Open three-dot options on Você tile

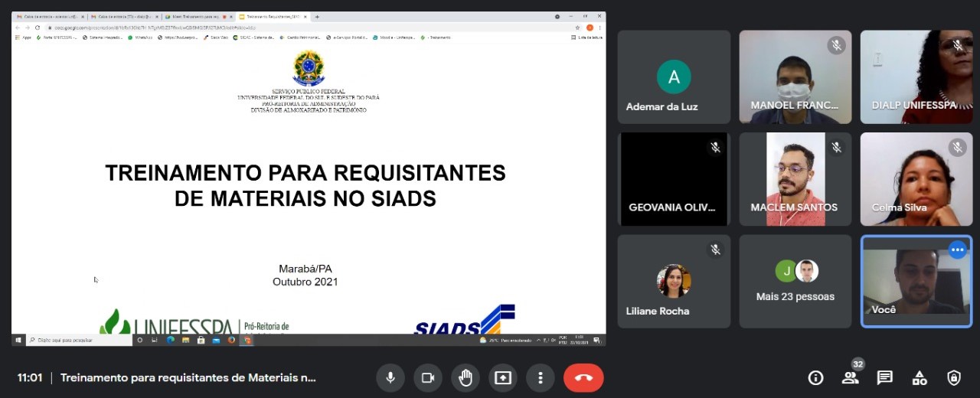tap(958, 250)
